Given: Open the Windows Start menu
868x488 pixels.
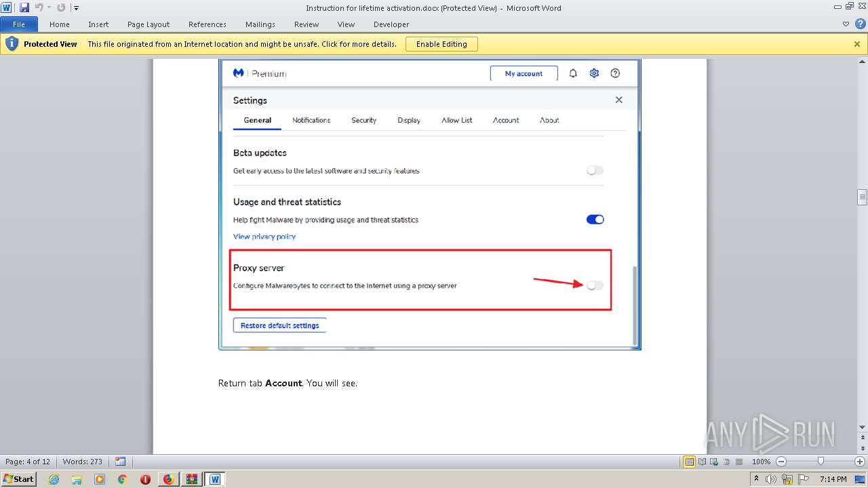Looking at the screenshot, I should [18, 479].
